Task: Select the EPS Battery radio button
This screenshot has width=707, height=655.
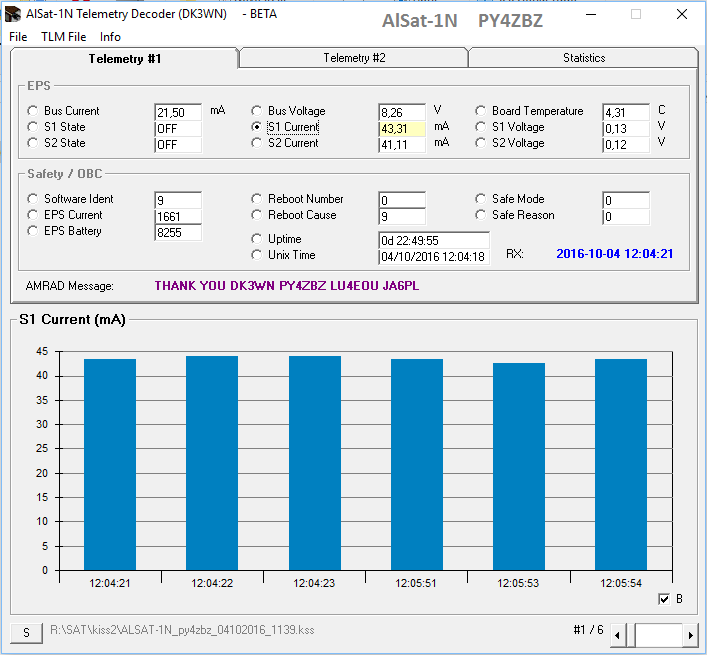Action: [34, 231]
